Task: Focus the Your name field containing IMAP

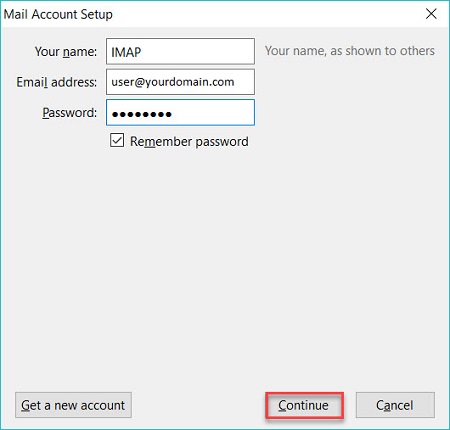Action: pyautogui.click(x=180, y=51)
